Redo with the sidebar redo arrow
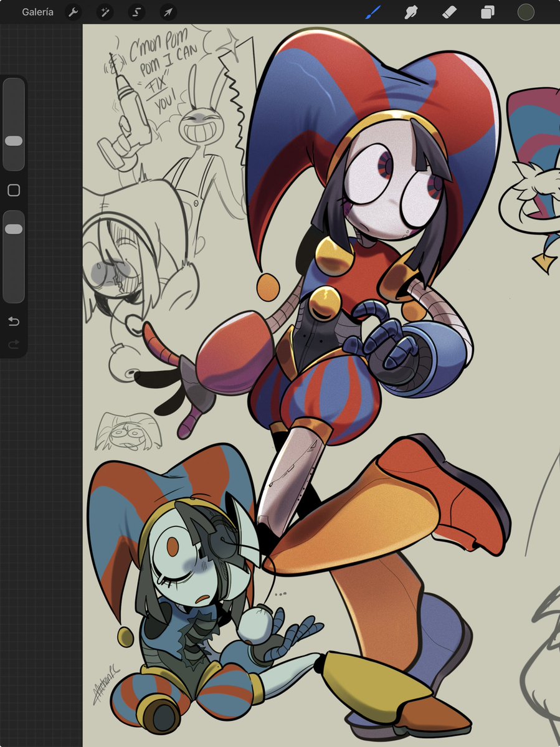This screenshot has height=747, width=560. tap(14, 344)
